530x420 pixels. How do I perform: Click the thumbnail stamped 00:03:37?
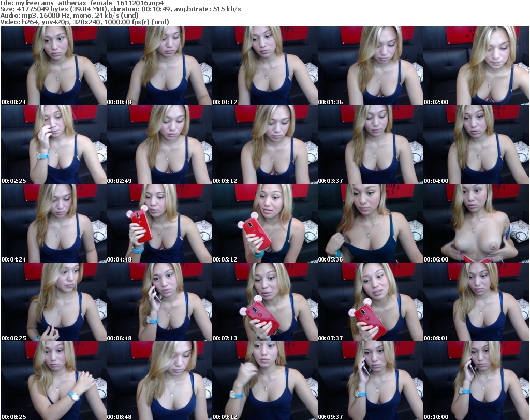[370, 144]
